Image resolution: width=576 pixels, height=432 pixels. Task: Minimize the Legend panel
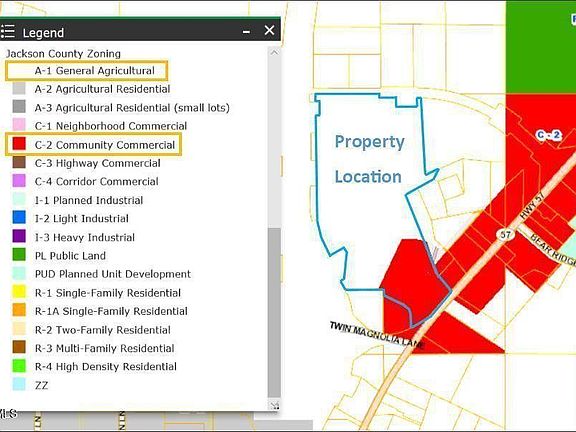(x=246, y=32)
